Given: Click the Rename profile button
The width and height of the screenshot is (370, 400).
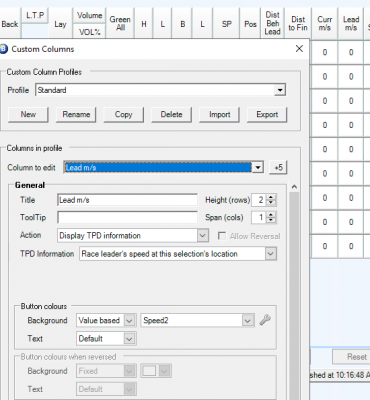Looking at the screenshot, I should coord(76,115).
